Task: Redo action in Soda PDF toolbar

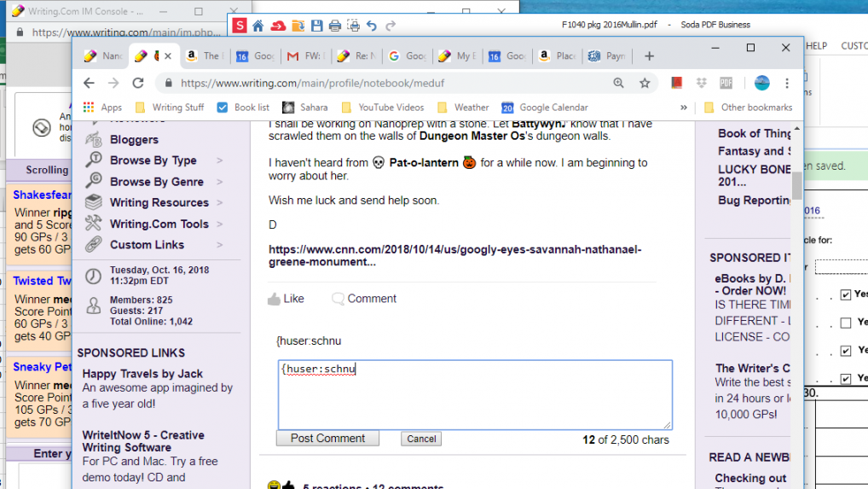Action: [391, 26]
